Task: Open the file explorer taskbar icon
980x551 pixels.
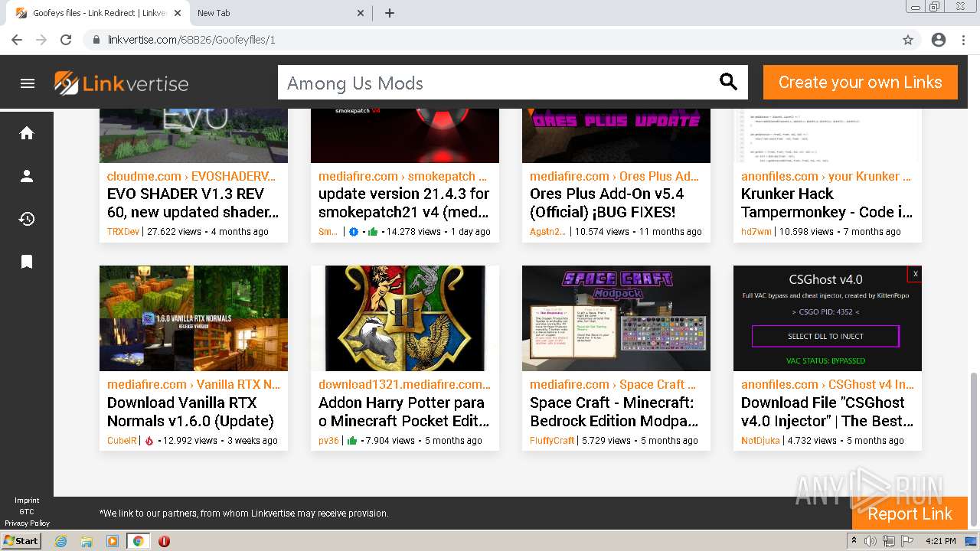Action: tap(86, 541)
